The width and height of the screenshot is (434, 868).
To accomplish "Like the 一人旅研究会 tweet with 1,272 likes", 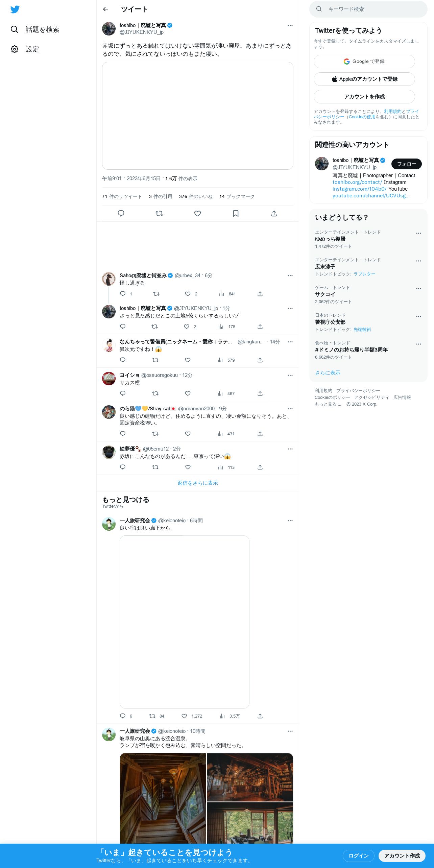I will coord(192,716).
